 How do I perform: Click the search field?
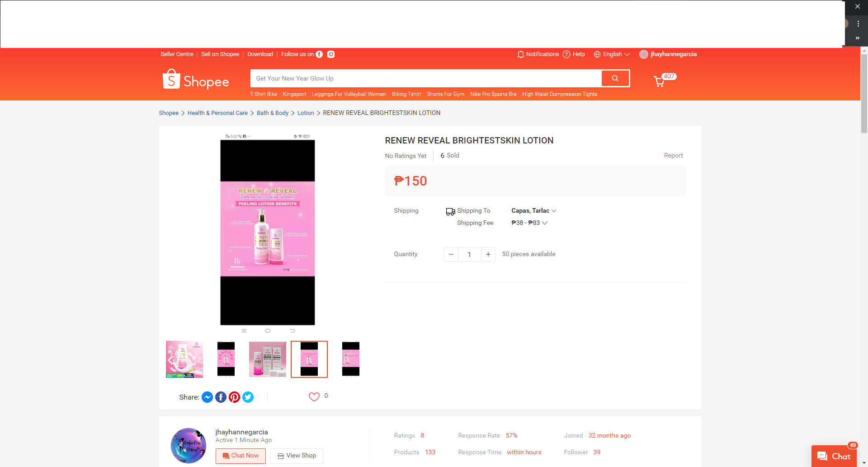click(x=426, y=78)
